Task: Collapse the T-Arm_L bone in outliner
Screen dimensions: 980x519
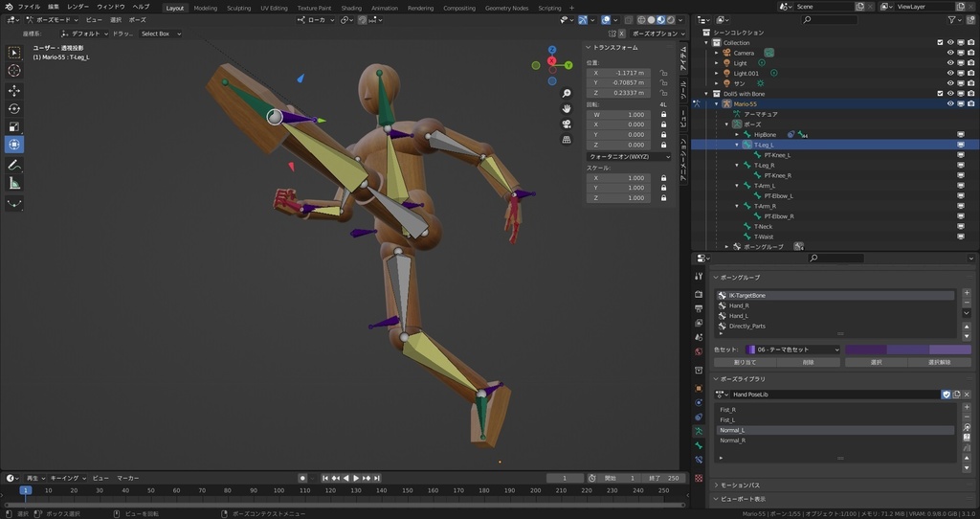Action: (737, 186)
